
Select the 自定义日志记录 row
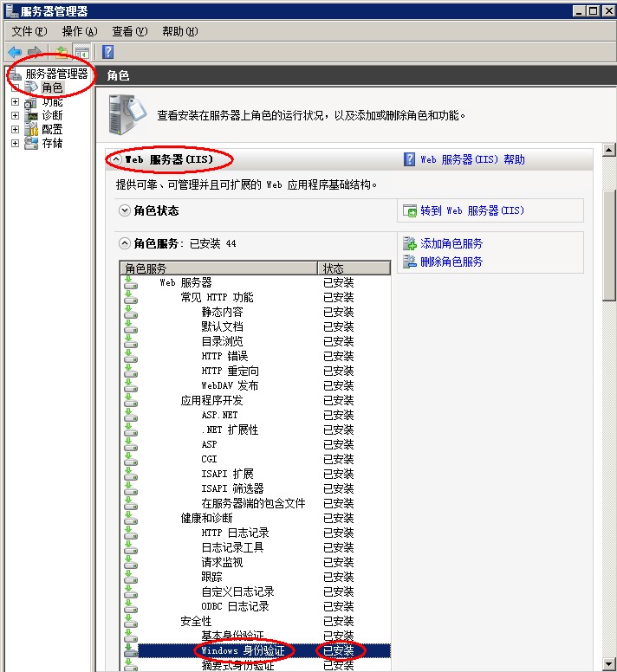pyautogui.click(x=256, y=591)
